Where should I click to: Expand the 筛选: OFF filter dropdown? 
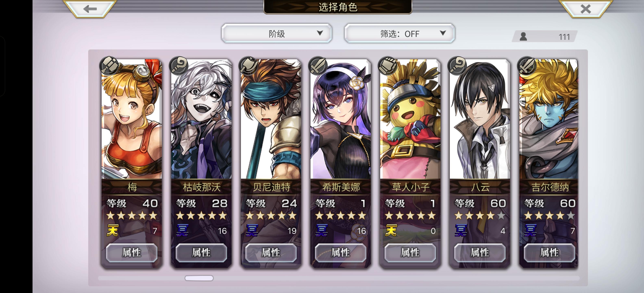click(399, 33)
